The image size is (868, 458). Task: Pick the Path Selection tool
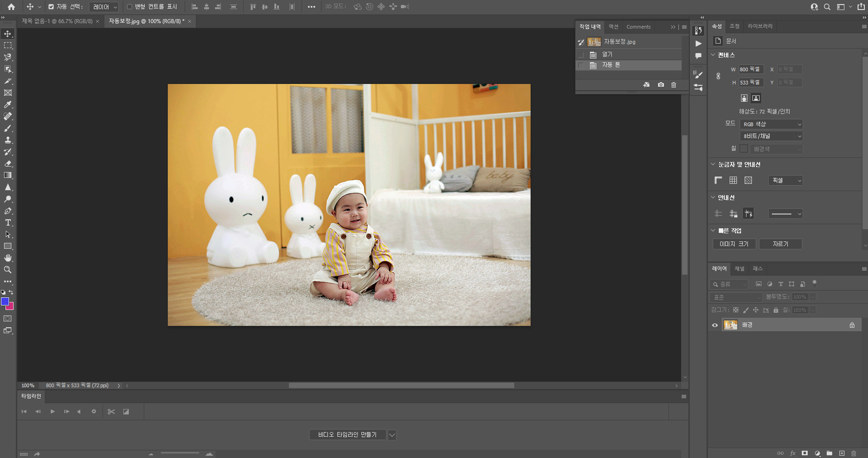coord(8,234)
